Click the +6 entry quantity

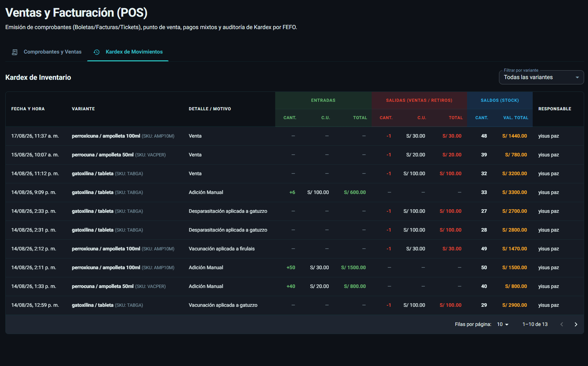tap(292, 192)
